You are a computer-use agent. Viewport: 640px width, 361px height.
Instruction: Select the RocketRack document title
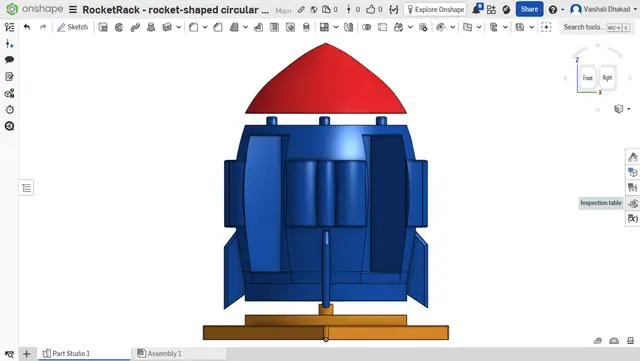point(176,10)
